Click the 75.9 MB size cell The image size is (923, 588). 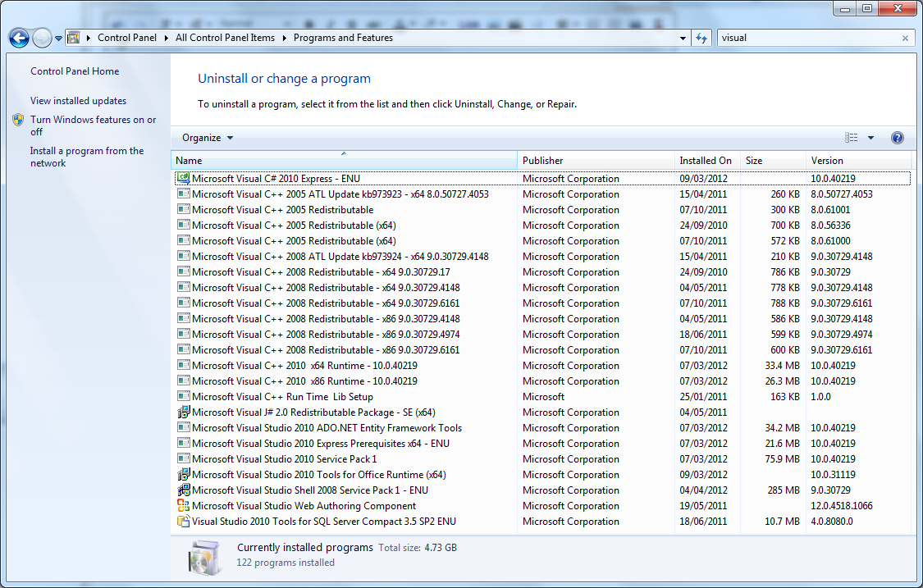(783, 459)
